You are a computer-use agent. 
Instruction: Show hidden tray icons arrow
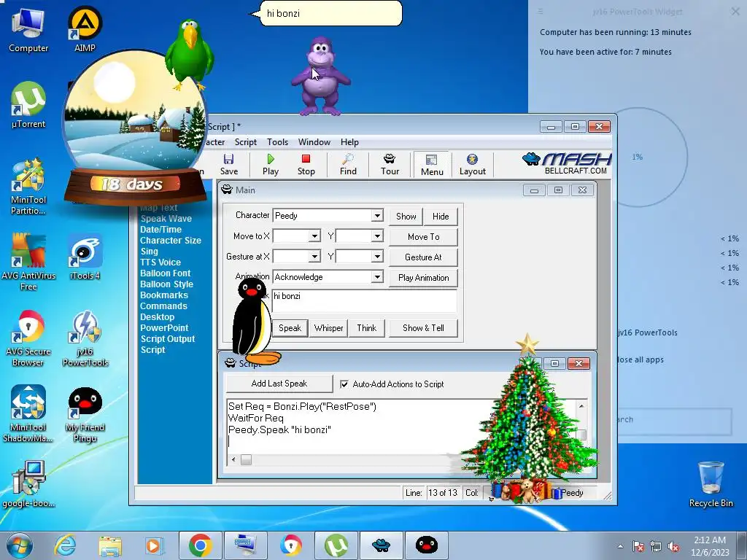pyautogui.click(x=620, y=547)
